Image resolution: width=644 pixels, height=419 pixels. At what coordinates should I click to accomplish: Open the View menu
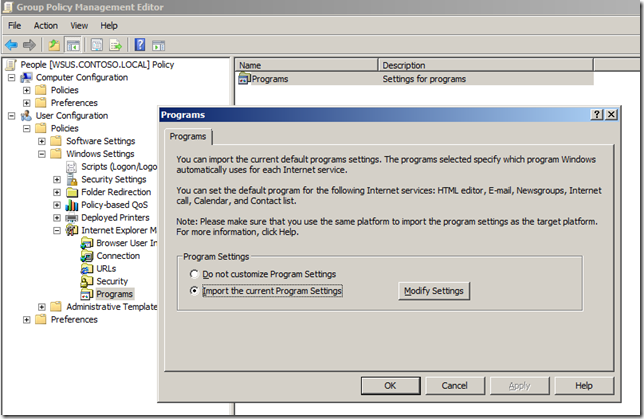(x=79, y=25)
